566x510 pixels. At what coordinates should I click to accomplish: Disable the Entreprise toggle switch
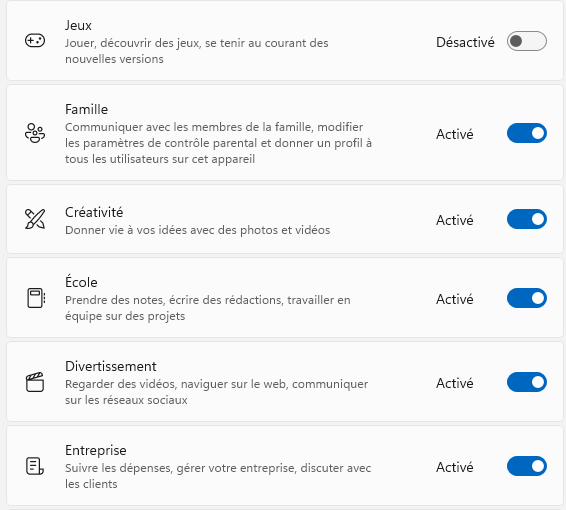(527, 466)
